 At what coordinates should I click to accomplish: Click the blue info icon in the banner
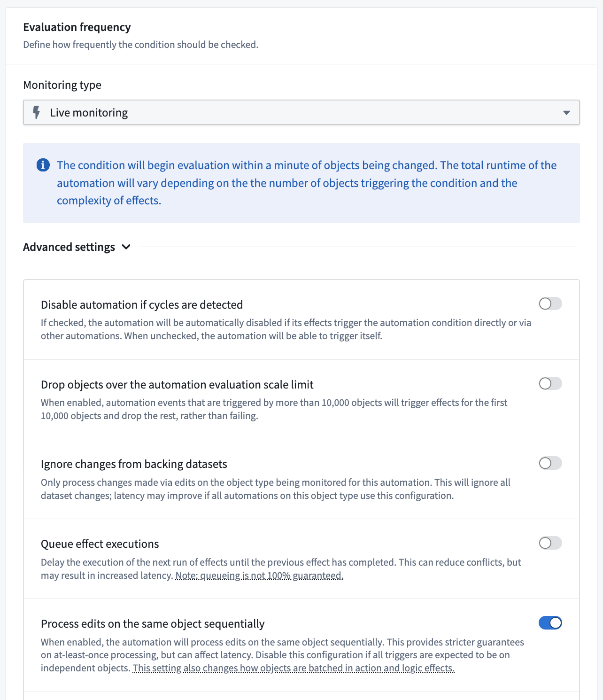coord(43,165)
